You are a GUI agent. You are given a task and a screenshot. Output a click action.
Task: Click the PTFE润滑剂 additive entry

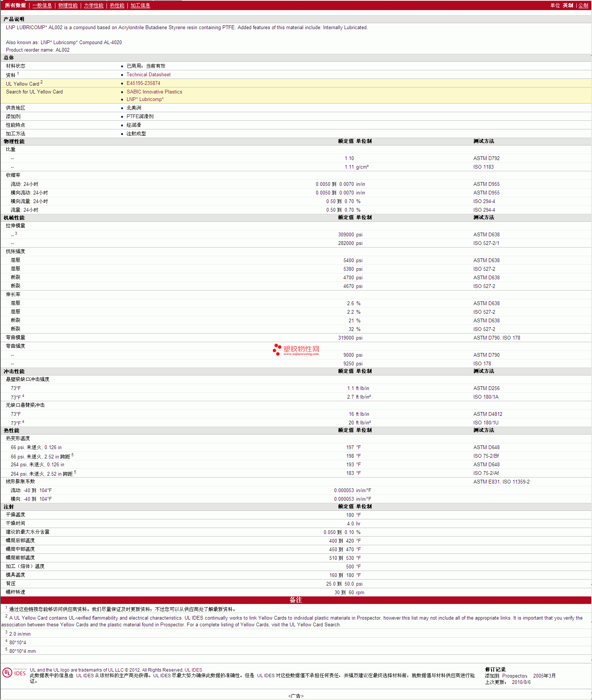point(140,117)
